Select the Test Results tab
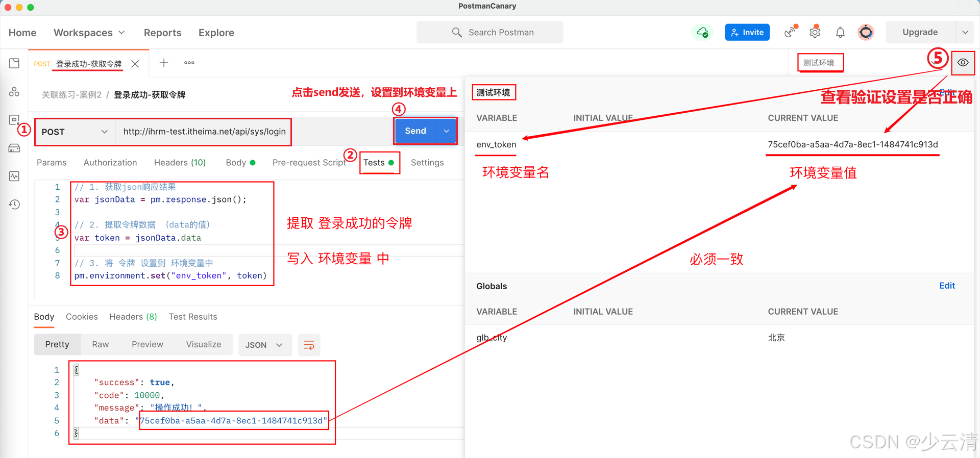 pyautogui.click(x=193, y=317)
